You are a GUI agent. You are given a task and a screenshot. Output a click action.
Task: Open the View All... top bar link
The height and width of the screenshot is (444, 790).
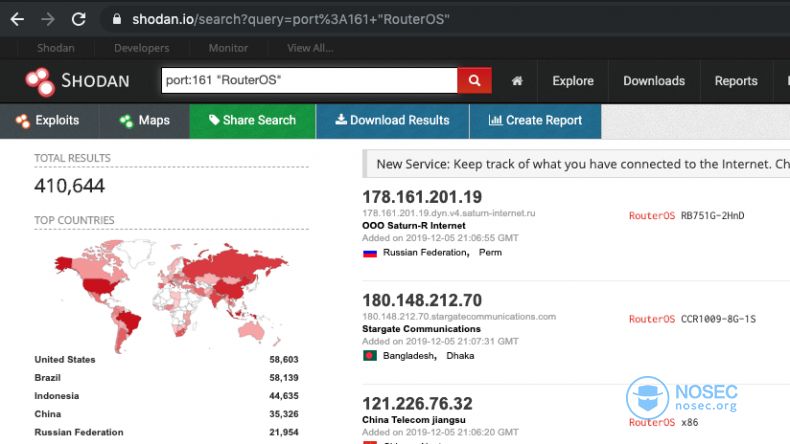pos(310,48)
